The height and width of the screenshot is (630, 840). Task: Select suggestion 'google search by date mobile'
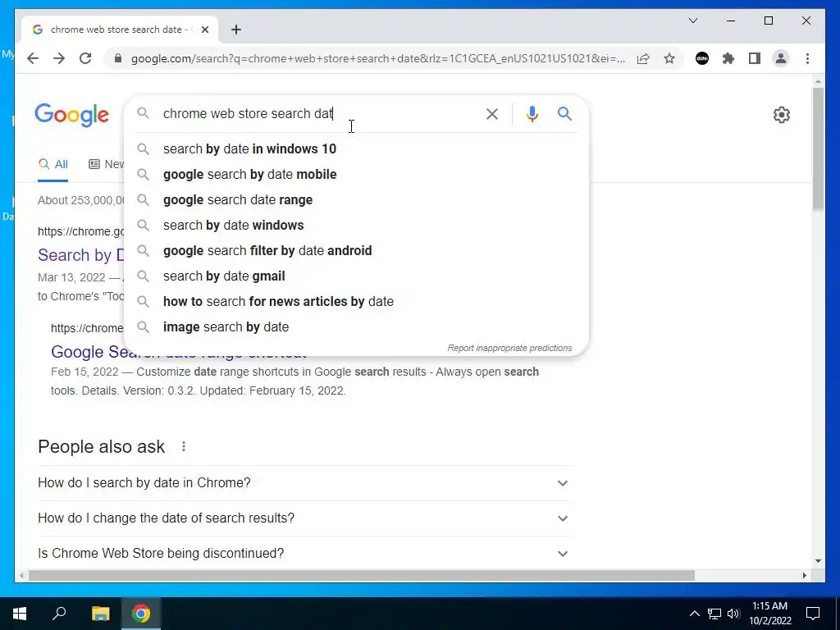tap(356, 174)
